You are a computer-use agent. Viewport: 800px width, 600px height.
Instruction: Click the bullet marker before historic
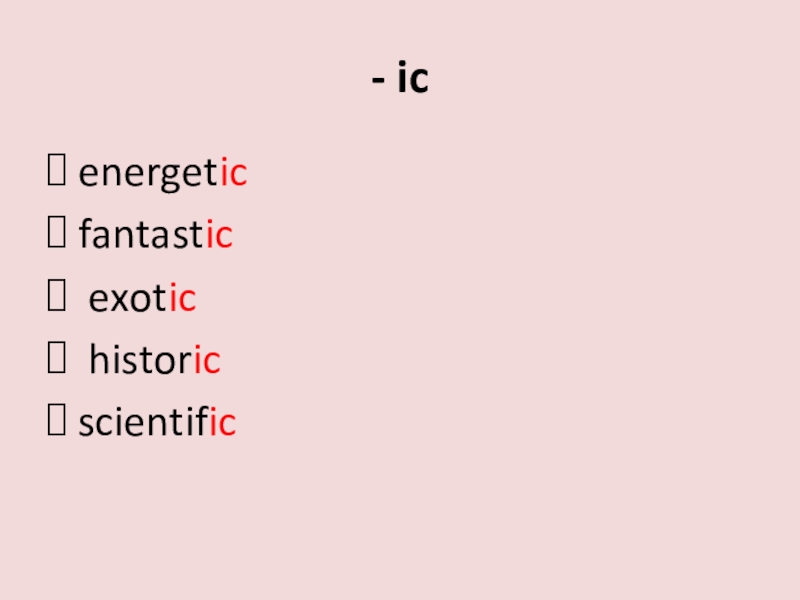click(x=59, y=361)
